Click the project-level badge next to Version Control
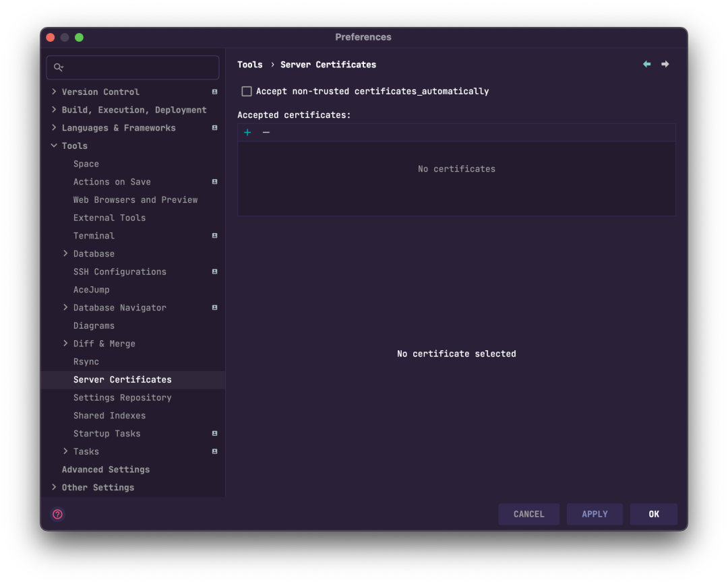 tap(214, 92)
